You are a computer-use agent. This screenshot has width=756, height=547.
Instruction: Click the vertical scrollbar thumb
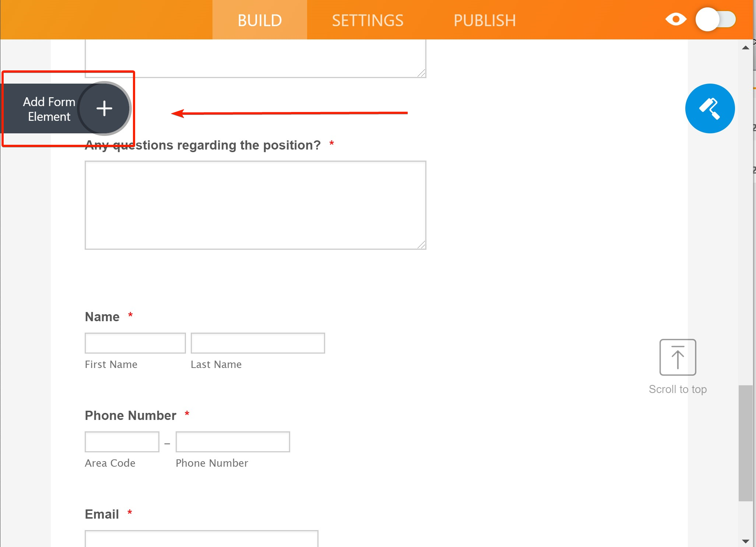pos(745,443)
